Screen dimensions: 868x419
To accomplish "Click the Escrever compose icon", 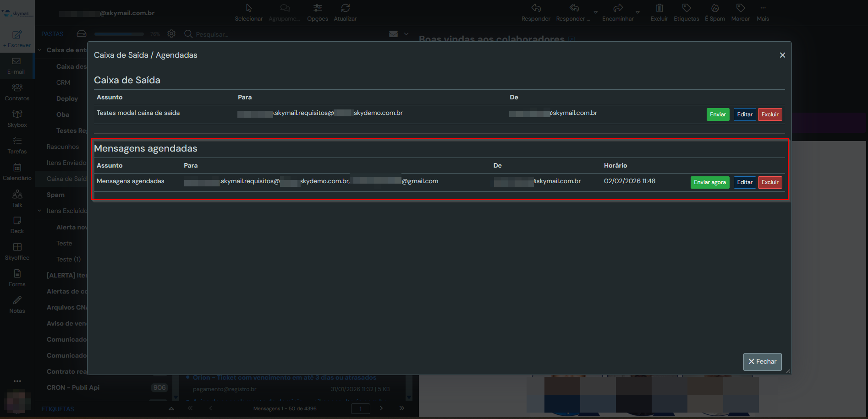I will pos(17,35).
